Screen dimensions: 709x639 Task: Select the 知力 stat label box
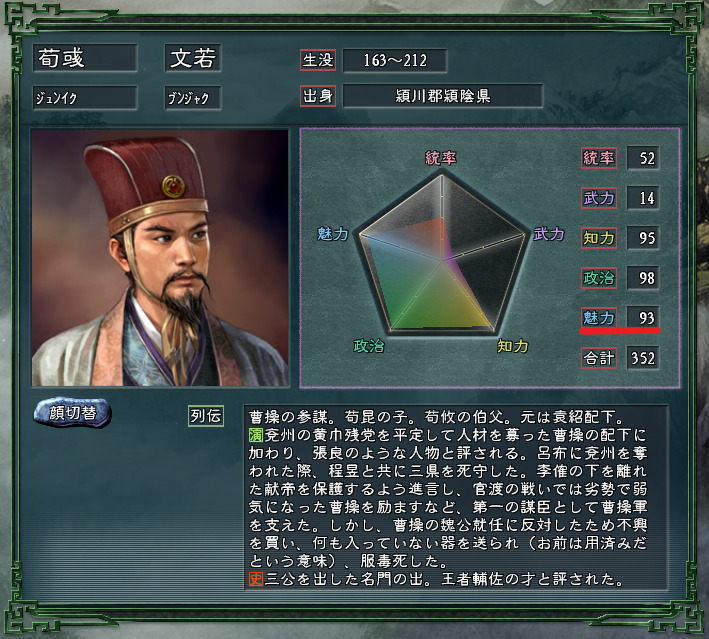[x=599, y=238]
